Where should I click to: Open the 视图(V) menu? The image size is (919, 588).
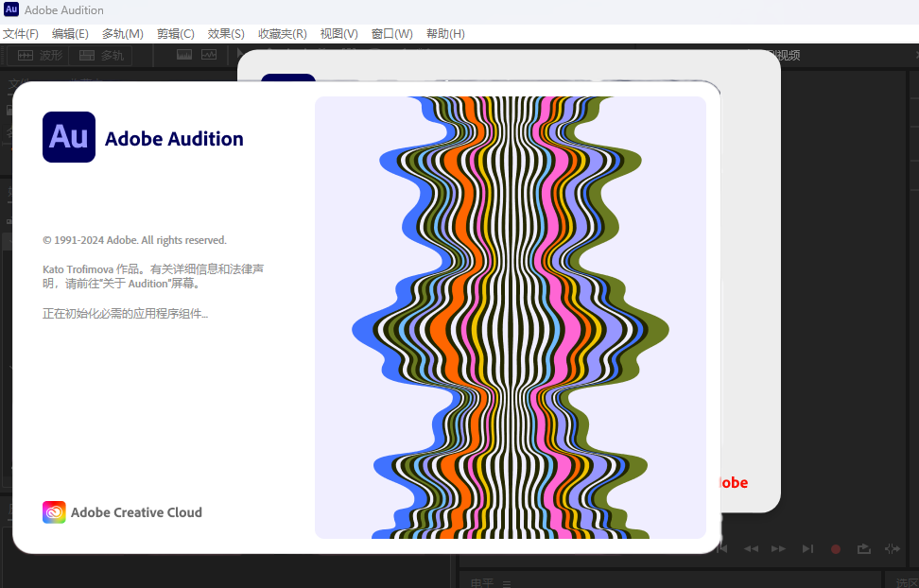click(x=338, y=33)
